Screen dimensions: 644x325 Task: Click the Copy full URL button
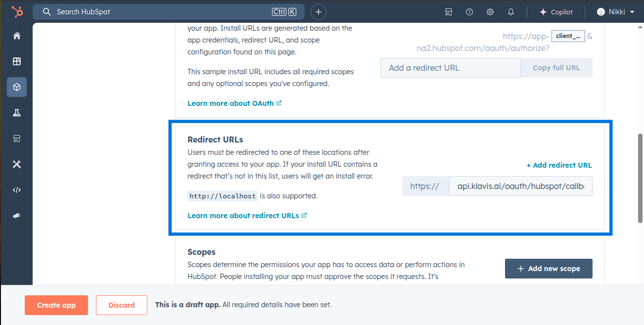click(556, 68)
